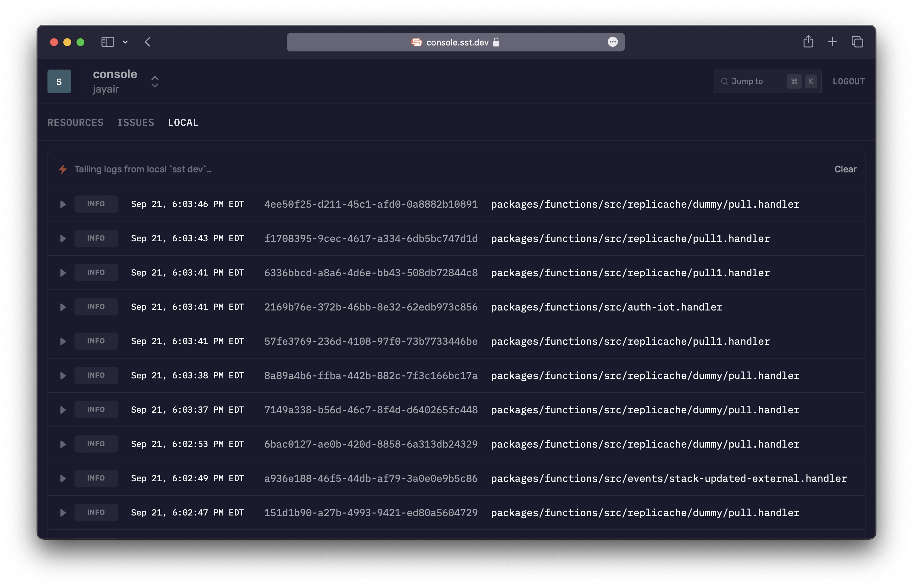The image size is (913, 588).
Task: Switch to the RESOURCES tab
Action: coord(76,122)
